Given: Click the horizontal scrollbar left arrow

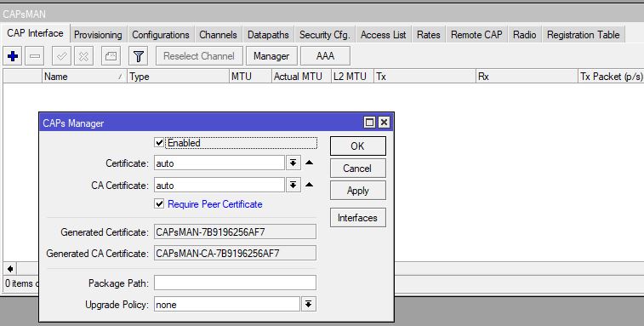Looking at the screenshot, I should tap(10, 269).
